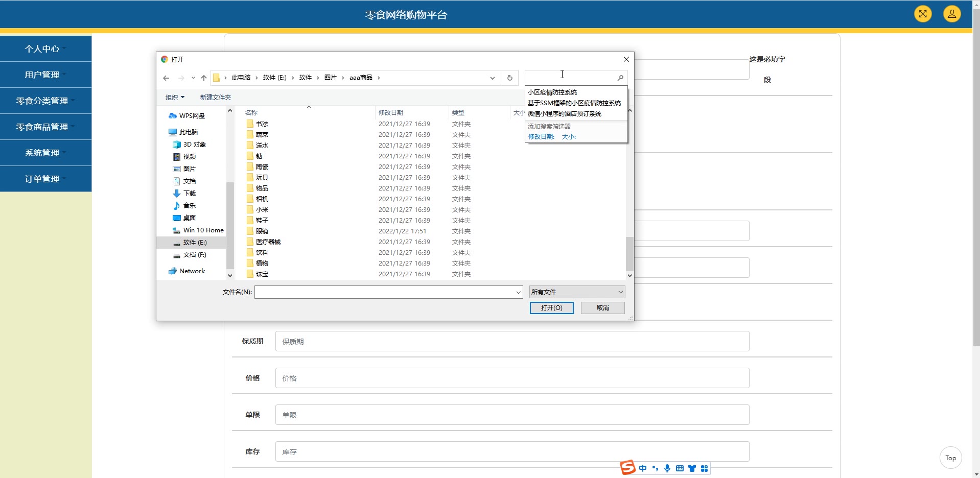Expand the filename combo box dropdown arrow
This screenshot has width=980, height=478.
(518, 292)
